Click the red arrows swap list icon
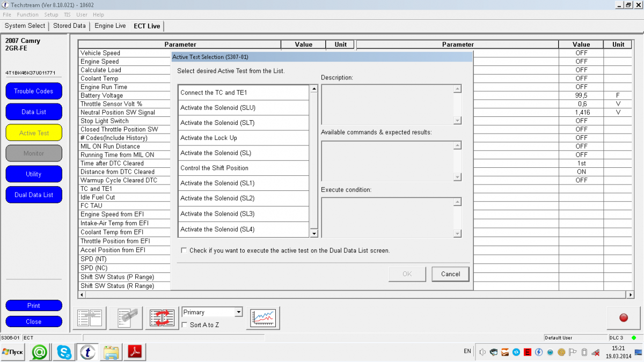 pos(163,318)
